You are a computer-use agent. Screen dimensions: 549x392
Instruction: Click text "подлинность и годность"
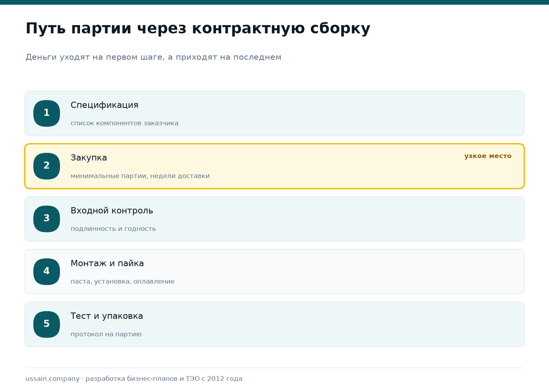pos(113,229)
